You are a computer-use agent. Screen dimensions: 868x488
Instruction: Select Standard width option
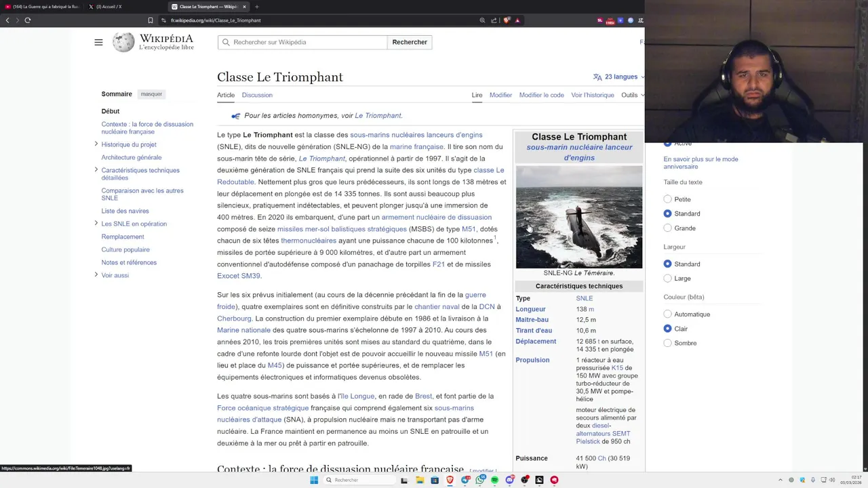tap(667, 264)
